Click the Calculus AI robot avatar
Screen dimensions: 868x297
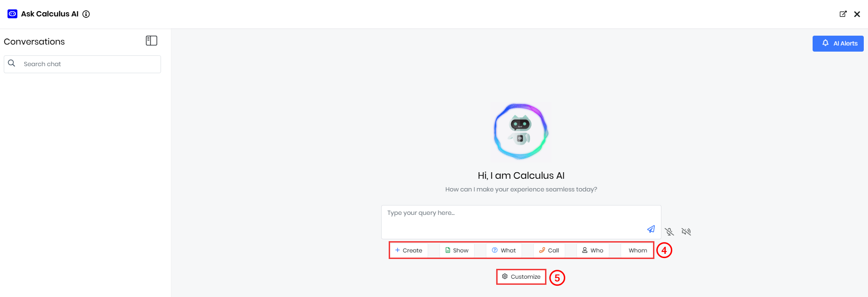[x=521, y=131]
